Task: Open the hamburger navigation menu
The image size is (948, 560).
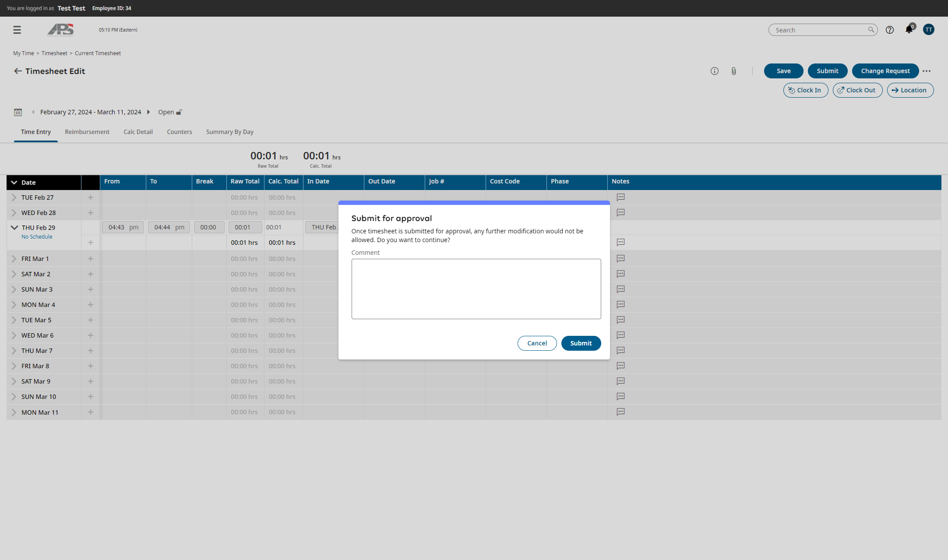Action: tap(17, 30)
